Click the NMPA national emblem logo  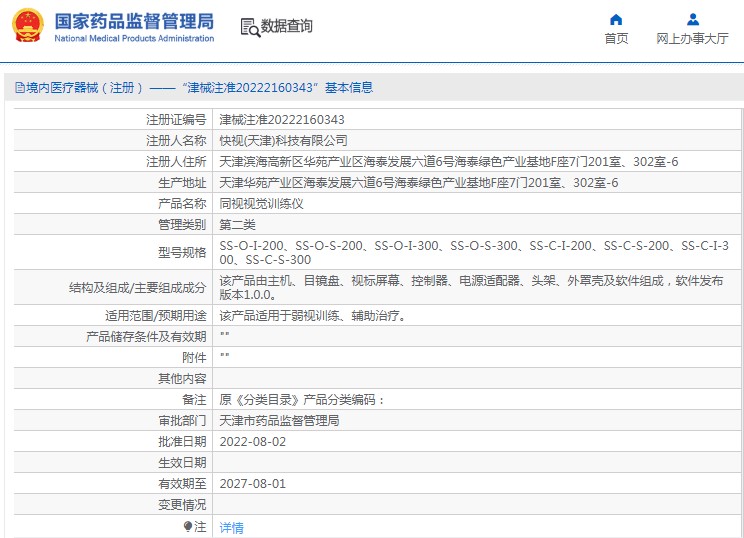pos(27,27)
